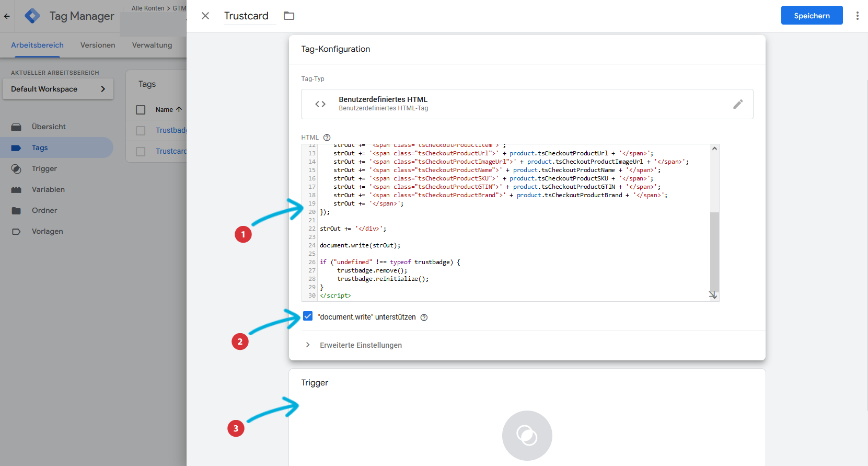This screenshot has width=868, height=466.
Task: Click the Trigger target icon
Action: tap(16, 169)
